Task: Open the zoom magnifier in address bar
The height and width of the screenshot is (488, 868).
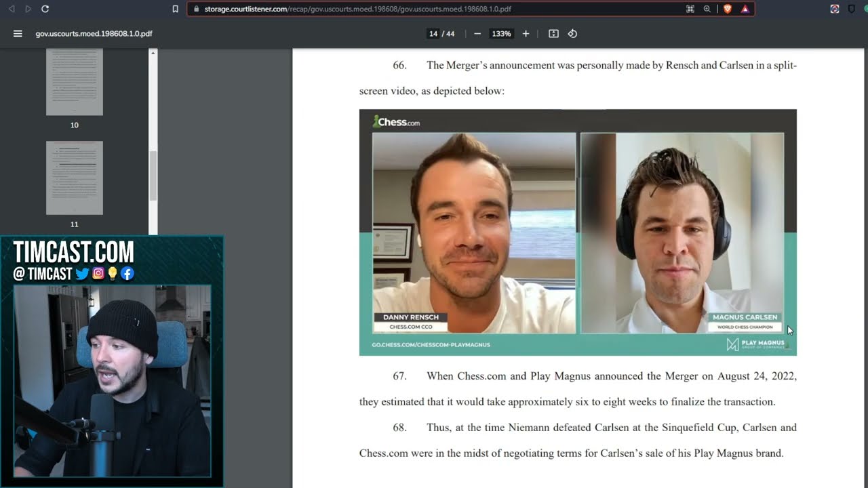Action: point(707,9)
